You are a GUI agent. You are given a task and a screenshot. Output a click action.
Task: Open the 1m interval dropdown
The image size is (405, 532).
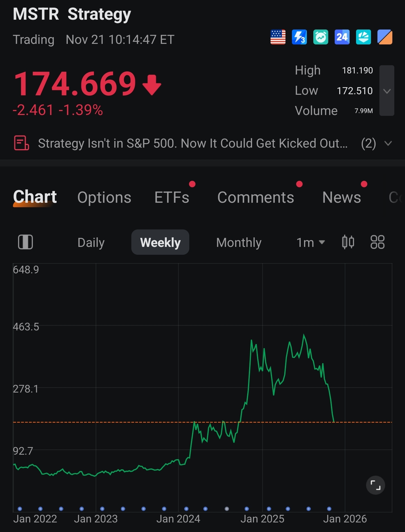(x=310, y=242)
